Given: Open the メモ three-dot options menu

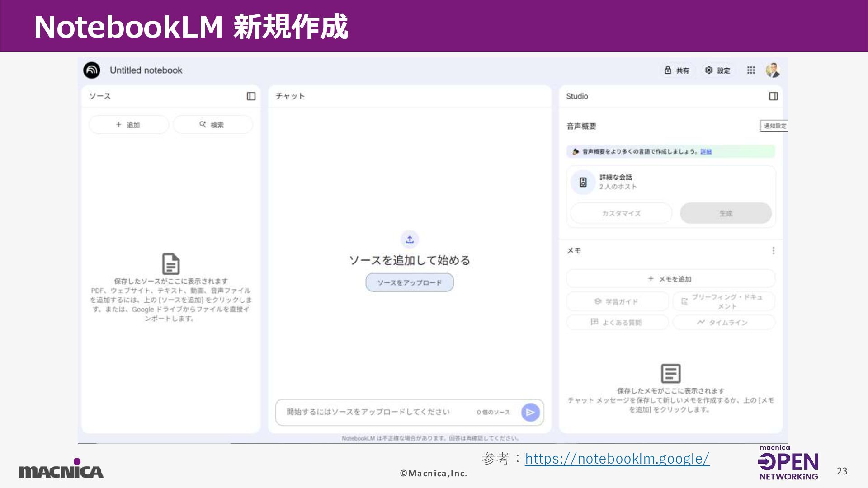Looking at the screenshot, I should 773,250.
